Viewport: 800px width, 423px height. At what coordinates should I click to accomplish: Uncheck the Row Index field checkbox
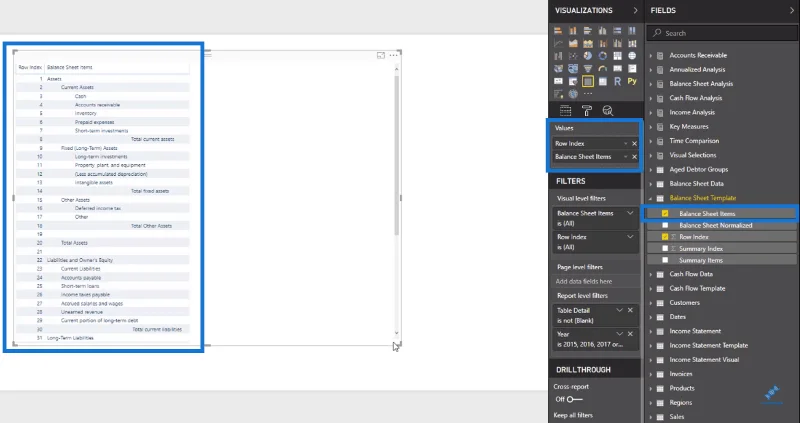click(665, 237)
